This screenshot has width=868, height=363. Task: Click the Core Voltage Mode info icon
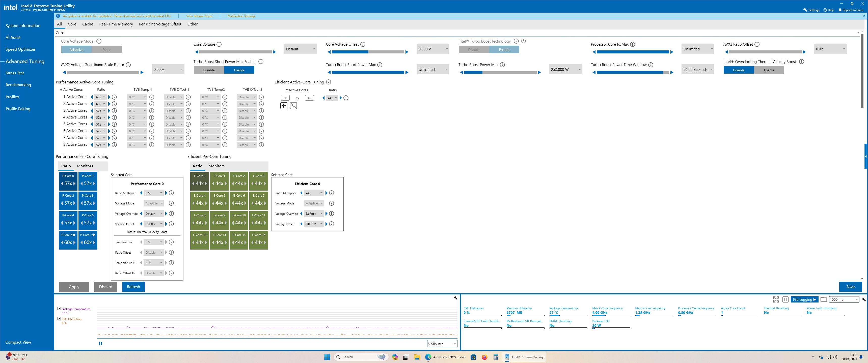click(99, 41)
